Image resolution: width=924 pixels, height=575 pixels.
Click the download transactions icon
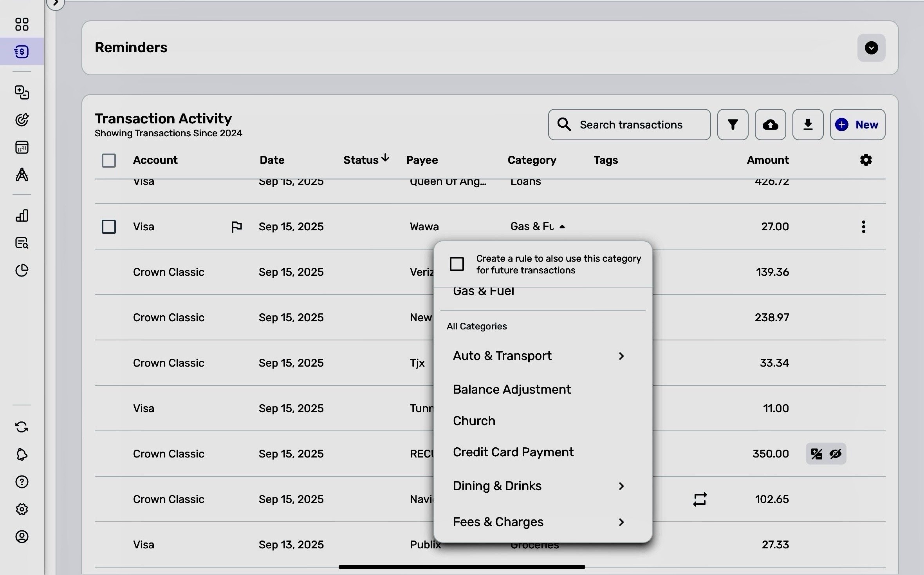pyautogui.click(x=808, y=125)
